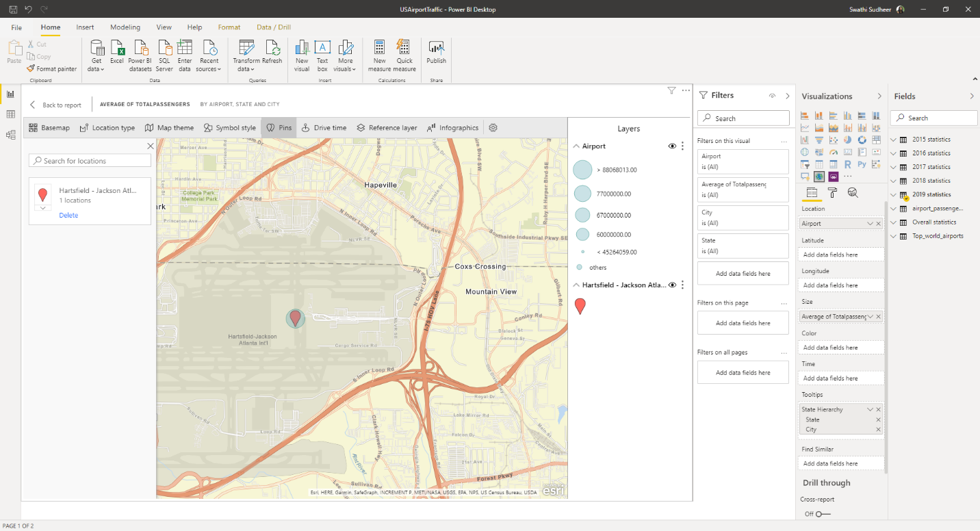This screenshot has height=531, width=980.
Task: Switch to the Insert ribbon tab
Action: pos(86,27)
